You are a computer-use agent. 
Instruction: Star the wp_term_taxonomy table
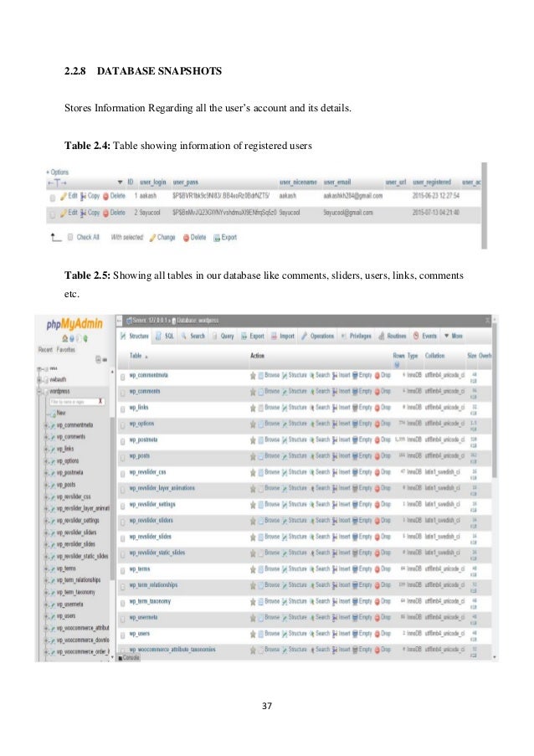click(253, 602)
